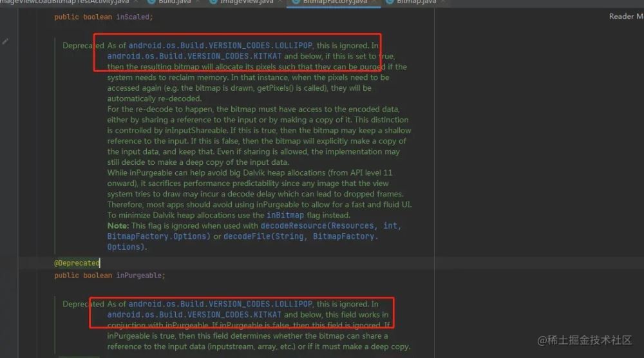Follow the decodeResource(Resources, int method link
Viewport: 644px width, 358px height.
coord(330,226)
